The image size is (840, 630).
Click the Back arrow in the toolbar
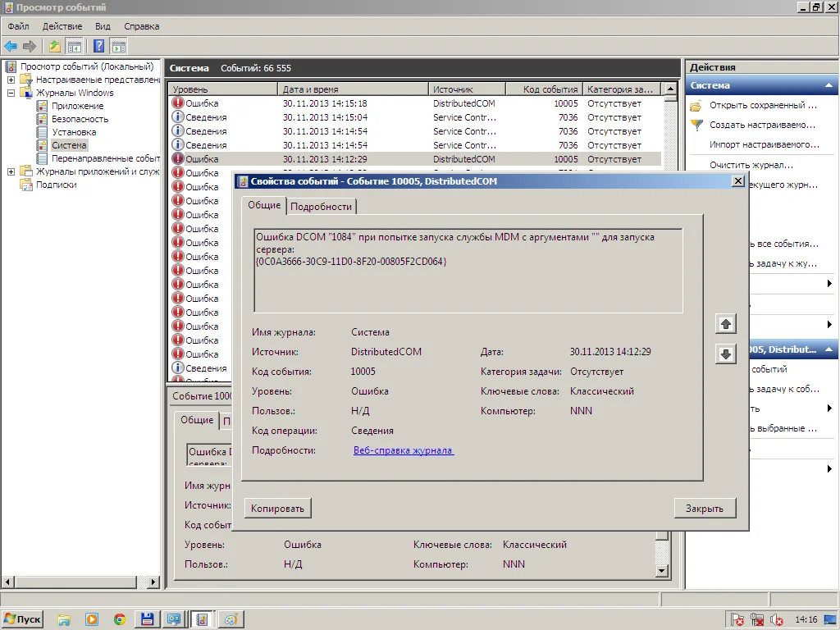point(11,46)
